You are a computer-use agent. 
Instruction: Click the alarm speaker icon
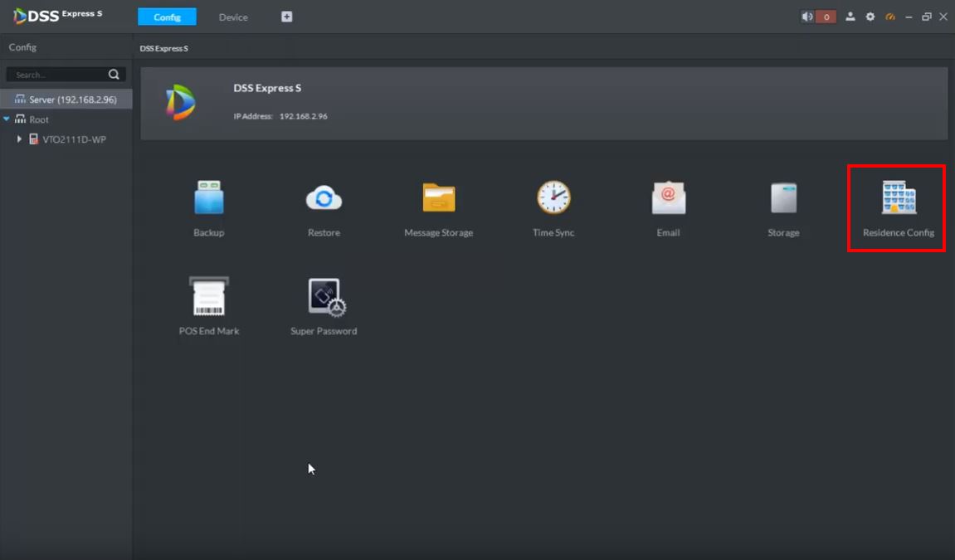click(x=807, y=17)
